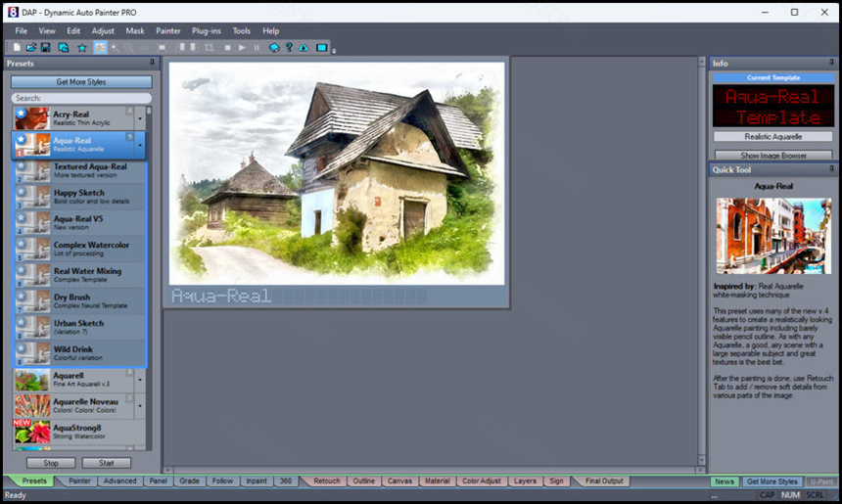Pin the Quick Tool panel pushpin icon

point(831,169)
